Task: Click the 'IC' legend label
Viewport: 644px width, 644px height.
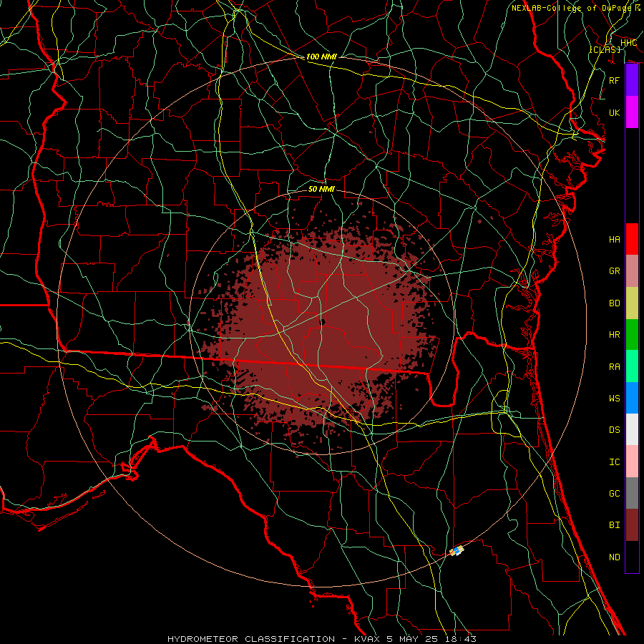Action: pyautogui.click(x=615, y=462)
